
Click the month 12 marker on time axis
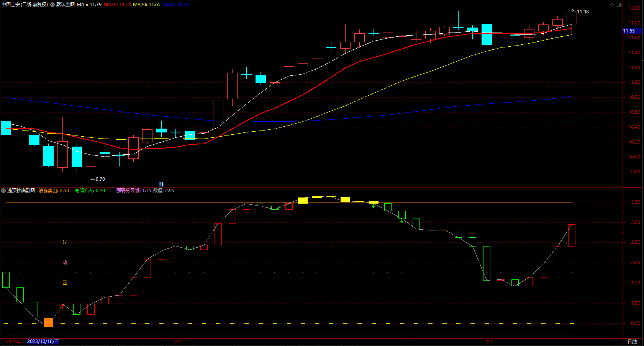(490, 341)
